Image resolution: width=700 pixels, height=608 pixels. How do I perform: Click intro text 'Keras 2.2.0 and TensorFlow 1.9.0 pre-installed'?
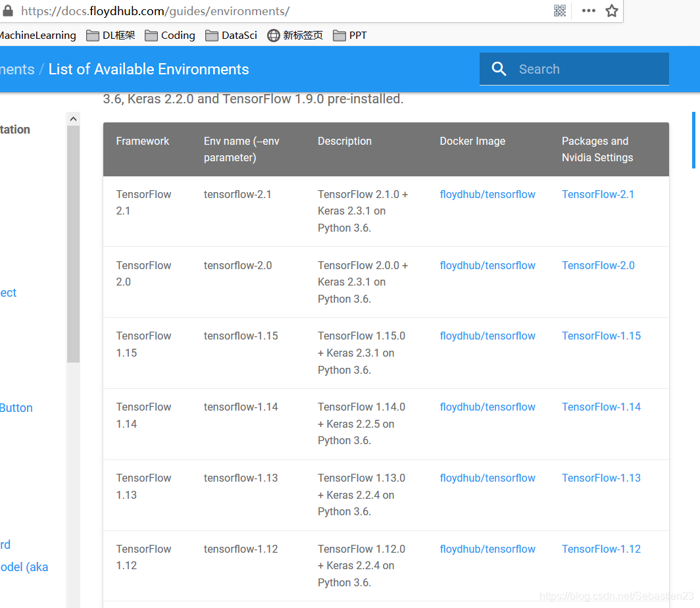(265, 99)
